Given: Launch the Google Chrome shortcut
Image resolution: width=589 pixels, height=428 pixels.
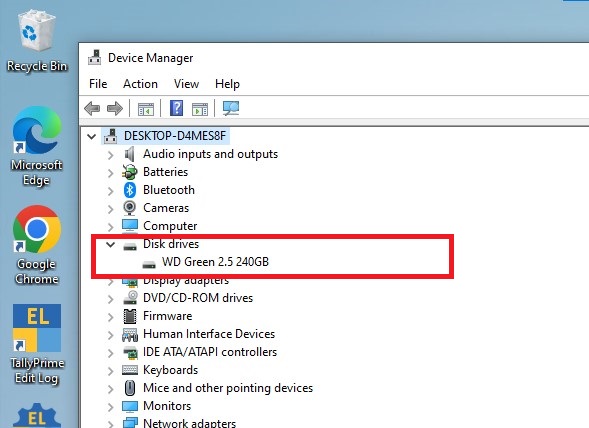Looking at the screenshot, I should click(x=37, y=245).
